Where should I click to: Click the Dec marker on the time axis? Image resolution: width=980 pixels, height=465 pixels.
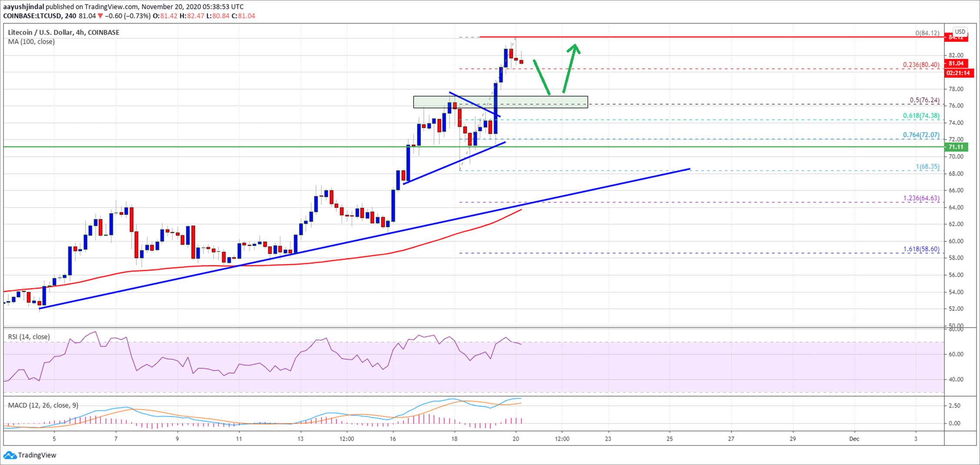854,439
